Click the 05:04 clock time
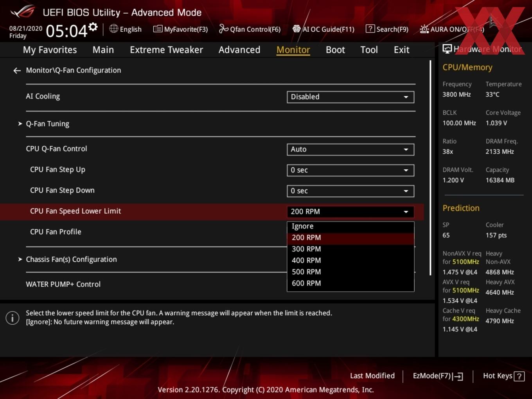The width and height of the screenshot is (532, 399). (x=66, y=31)
